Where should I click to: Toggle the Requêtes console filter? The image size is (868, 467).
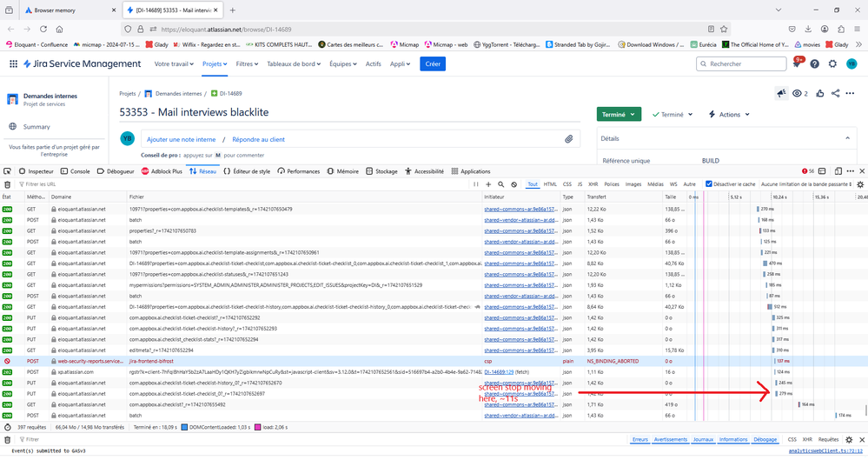(828, 439)
